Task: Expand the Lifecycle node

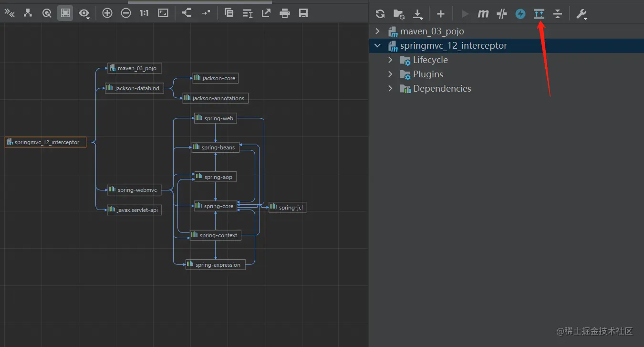Action: [x=390, y=60]
